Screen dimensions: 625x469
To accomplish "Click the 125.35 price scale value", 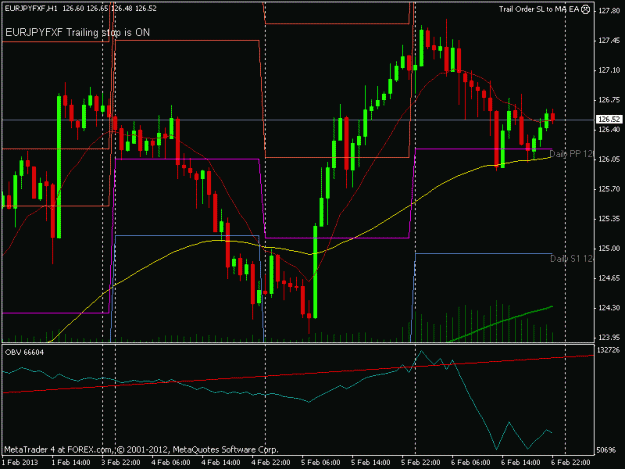I will click(x=609, y=219).
